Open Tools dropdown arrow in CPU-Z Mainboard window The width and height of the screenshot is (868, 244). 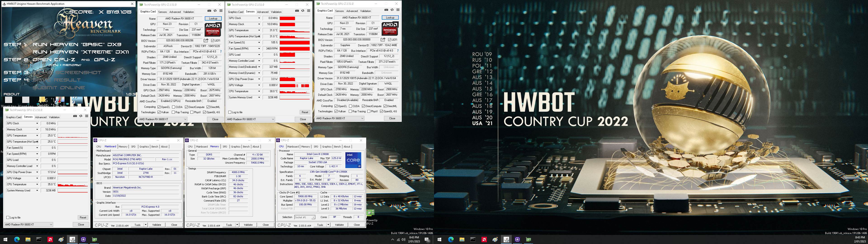146,225
